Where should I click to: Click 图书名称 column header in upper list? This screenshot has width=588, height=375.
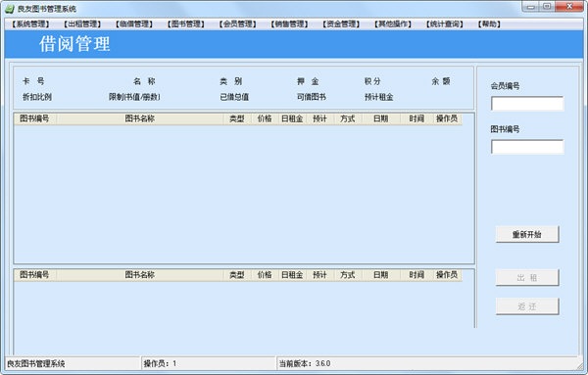[x=139, y=118]
